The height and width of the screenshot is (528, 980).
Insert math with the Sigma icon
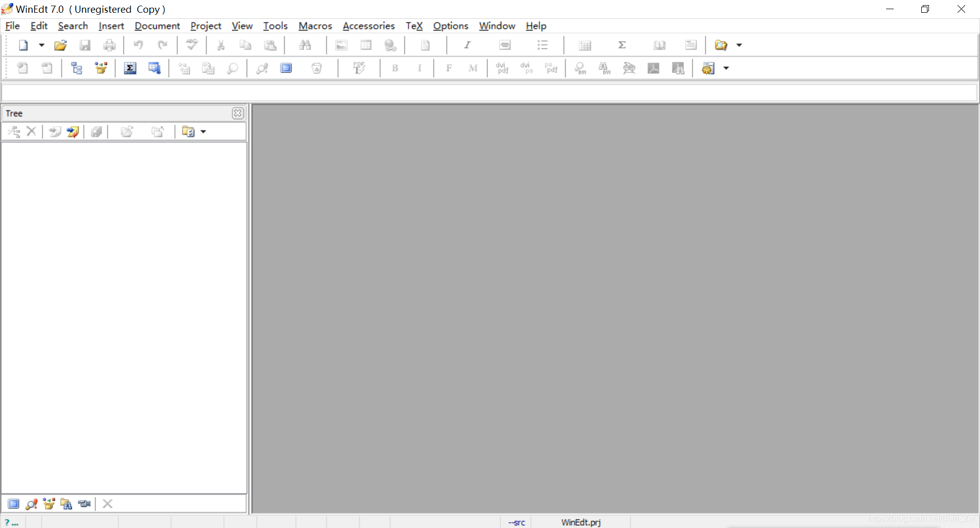(x=622, y=45)
